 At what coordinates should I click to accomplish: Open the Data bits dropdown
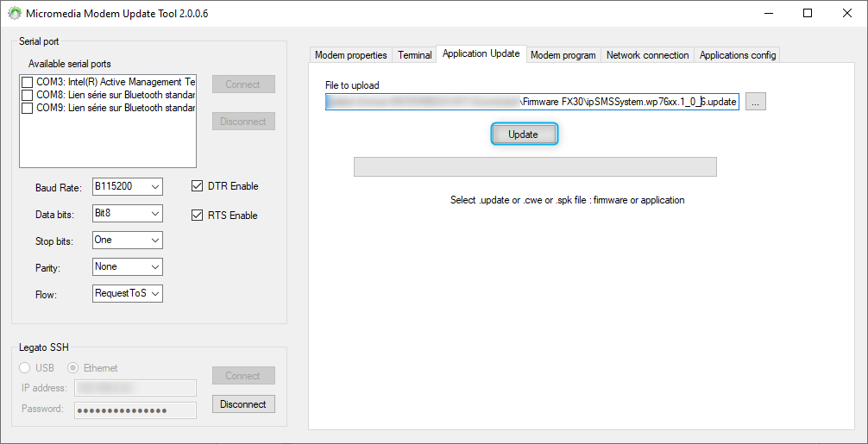click(128, 214)
